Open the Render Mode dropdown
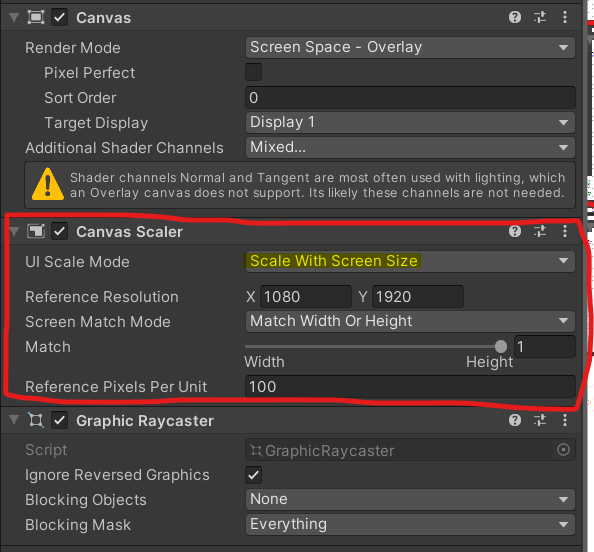 (410, 47)
